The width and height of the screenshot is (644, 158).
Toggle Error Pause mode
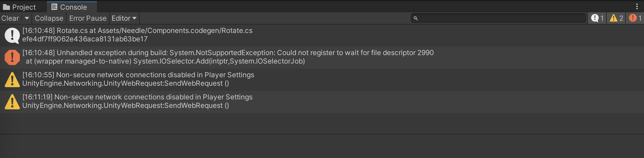click(88, 18)
